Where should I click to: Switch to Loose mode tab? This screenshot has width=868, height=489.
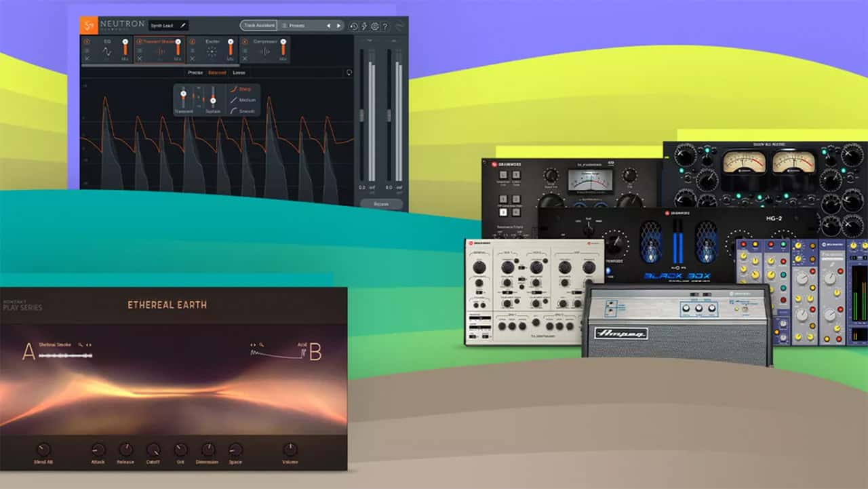click(239, 73)
